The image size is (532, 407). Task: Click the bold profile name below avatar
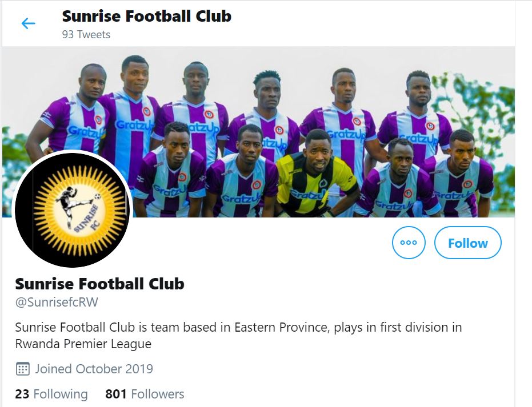tap(99, 284)
